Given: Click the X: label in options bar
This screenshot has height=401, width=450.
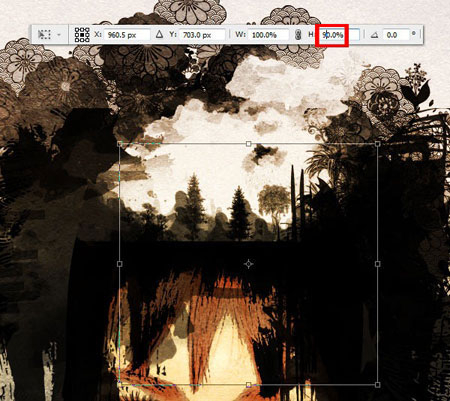Looking at the screenshot, I should 98,34.
